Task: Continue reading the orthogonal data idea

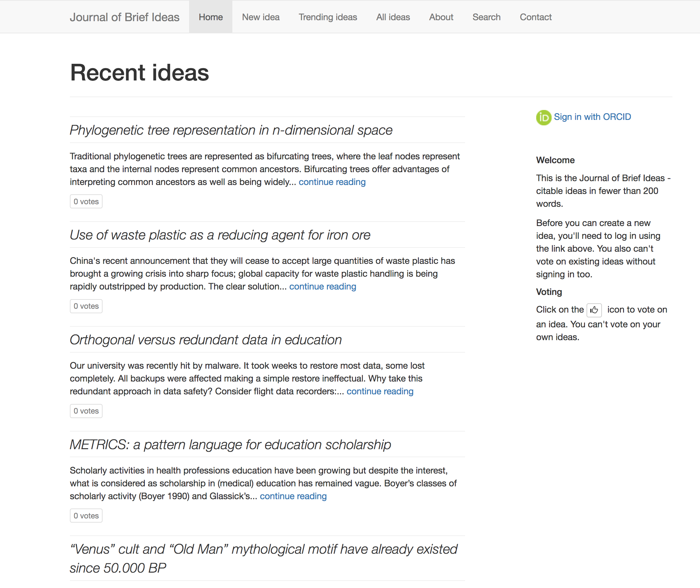Action: point(380,391)
